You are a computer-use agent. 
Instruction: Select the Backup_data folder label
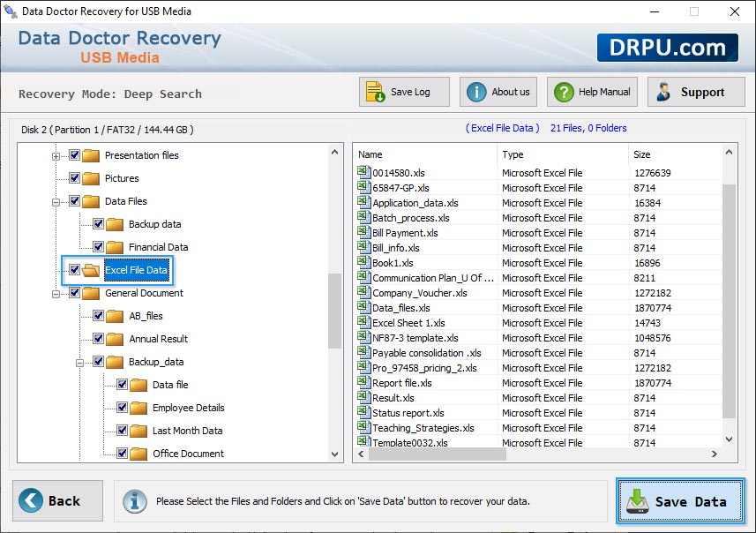(x=156, y=362)
